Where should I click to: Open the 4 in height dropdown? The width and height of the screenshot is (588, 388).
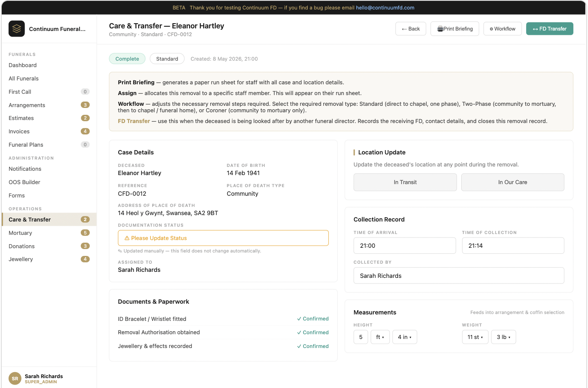(404, 337)
